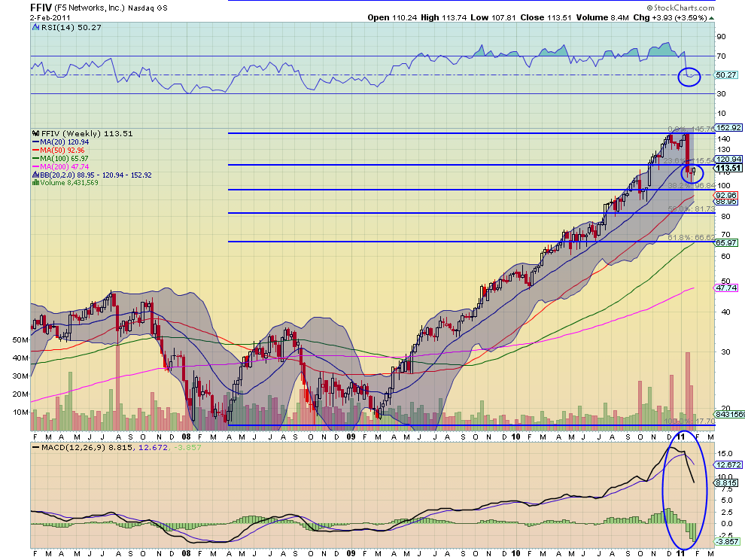Click the 90 level on the RSI axis

tap(721, 37)
